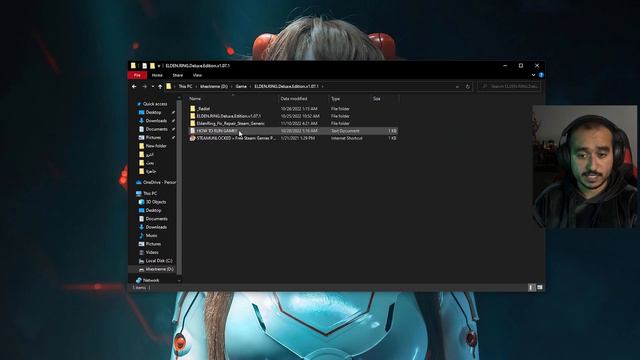The image size is (640, 360).
Task: Select the _Redist folder
Action: (x=204, y=109)
